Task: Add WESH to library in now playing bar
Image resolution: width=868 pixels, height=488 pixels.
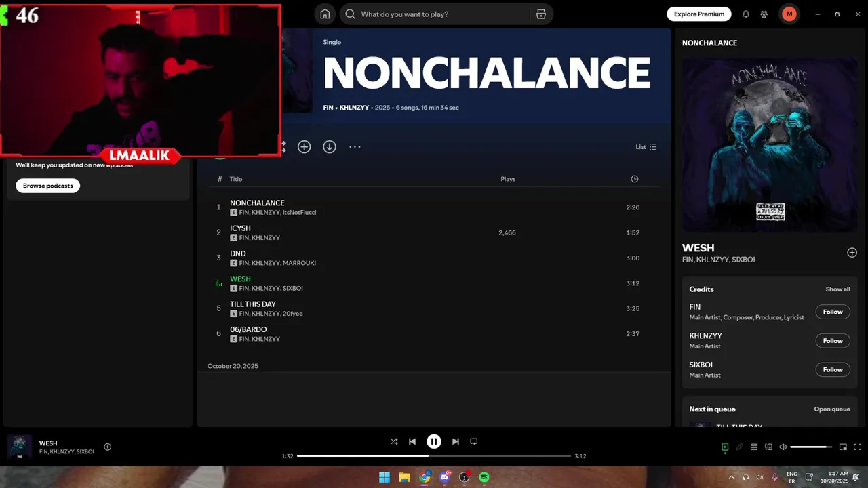Action: pos(107,447)
